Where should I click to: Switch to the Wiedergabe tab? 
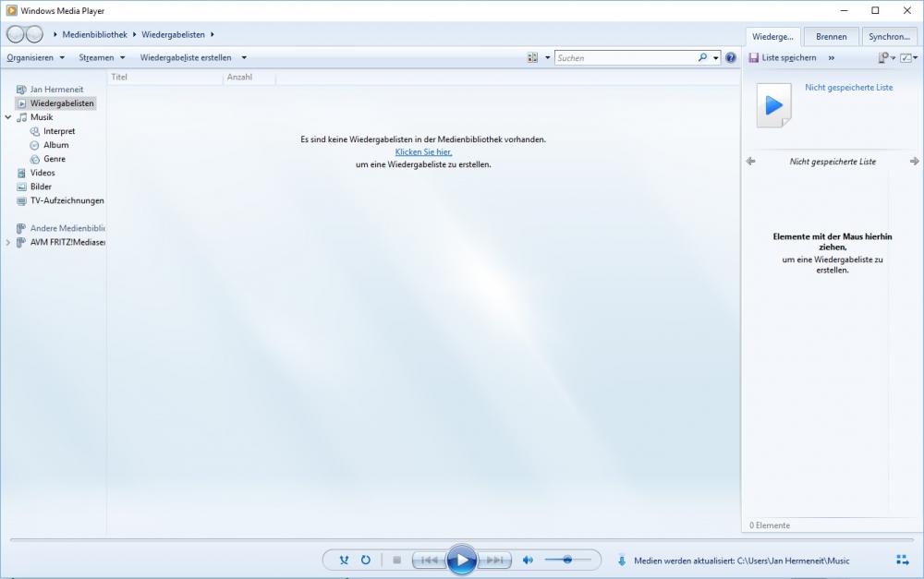772,37
